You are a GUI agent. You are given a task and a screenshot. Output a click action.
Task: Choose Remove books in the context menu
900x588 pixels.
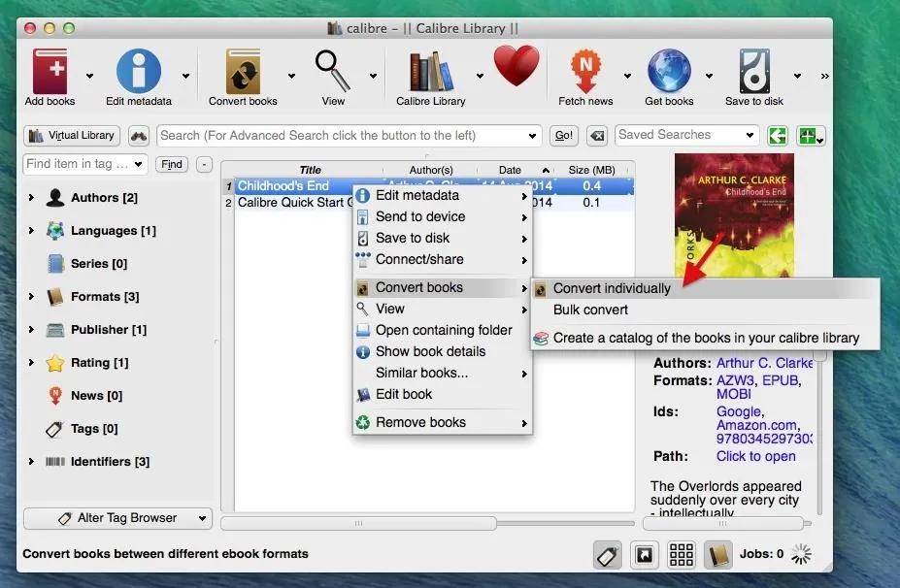pos(442,423)
